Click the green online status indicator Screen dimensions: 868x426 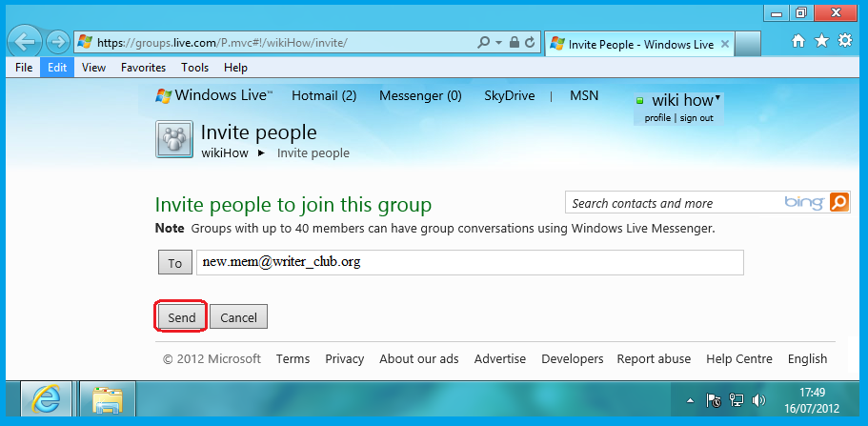(x=640, y=101)
